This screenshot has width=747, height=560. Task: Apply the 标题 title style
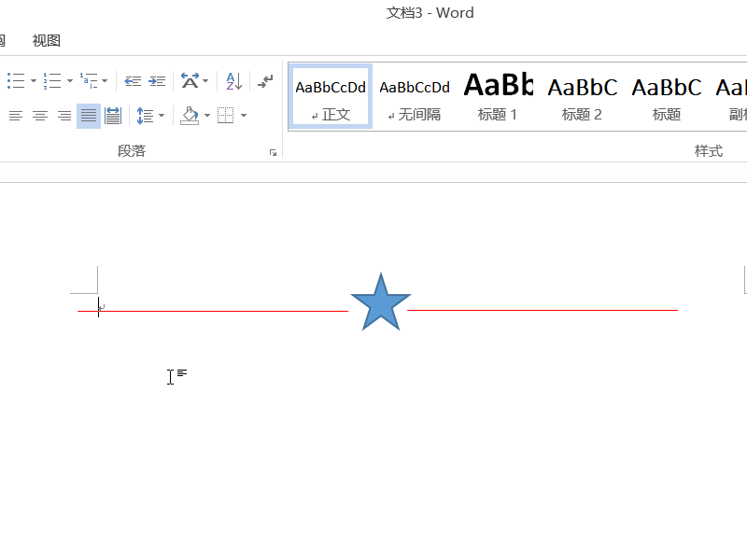pyautogui.click(x=666, y=97)
